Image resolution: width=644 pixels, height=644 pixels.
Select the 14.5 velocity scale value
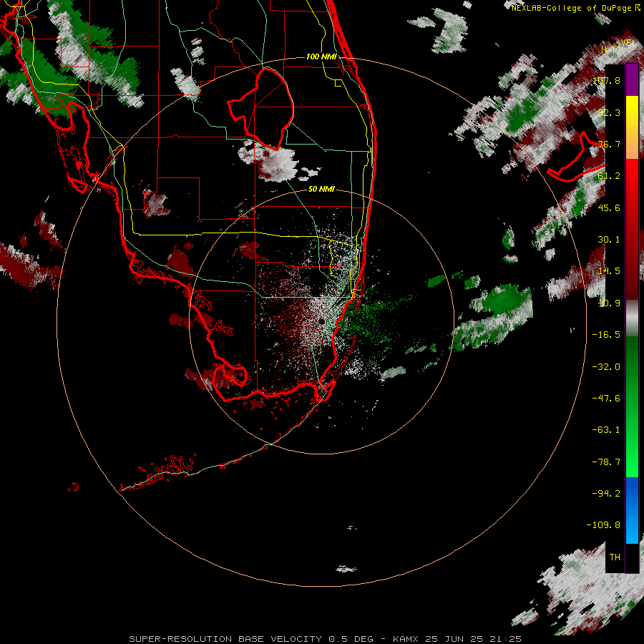(x=609, y=271)
